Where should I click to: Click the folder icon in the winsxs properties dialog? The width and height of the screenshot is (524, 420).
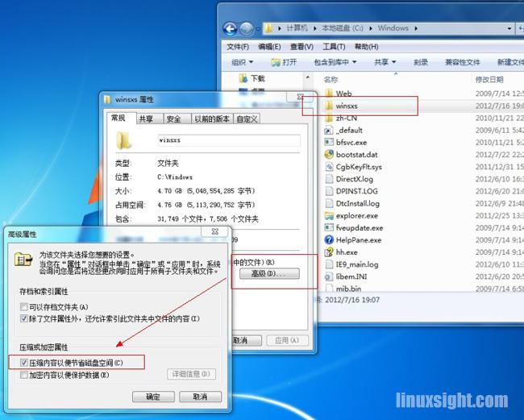pyautogui.click(x=123, y=140)
